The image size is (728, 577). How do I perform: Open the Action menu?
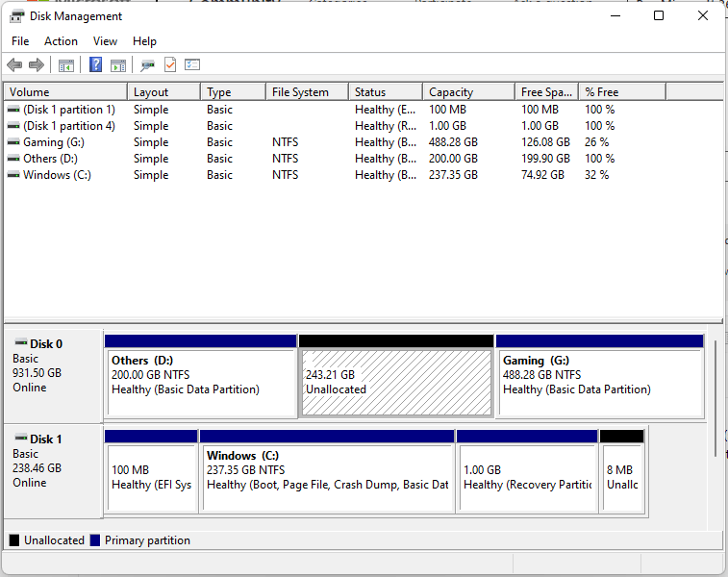pos(61,41)
